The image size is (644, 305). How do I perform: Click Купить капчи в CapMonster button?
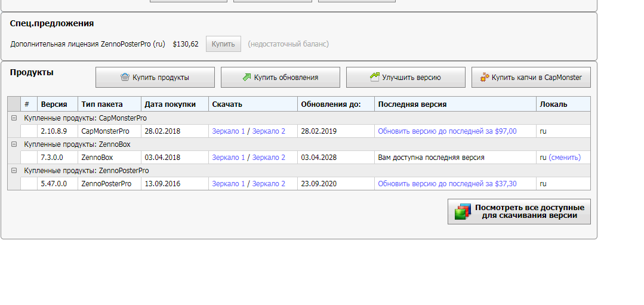coord(531,77)
